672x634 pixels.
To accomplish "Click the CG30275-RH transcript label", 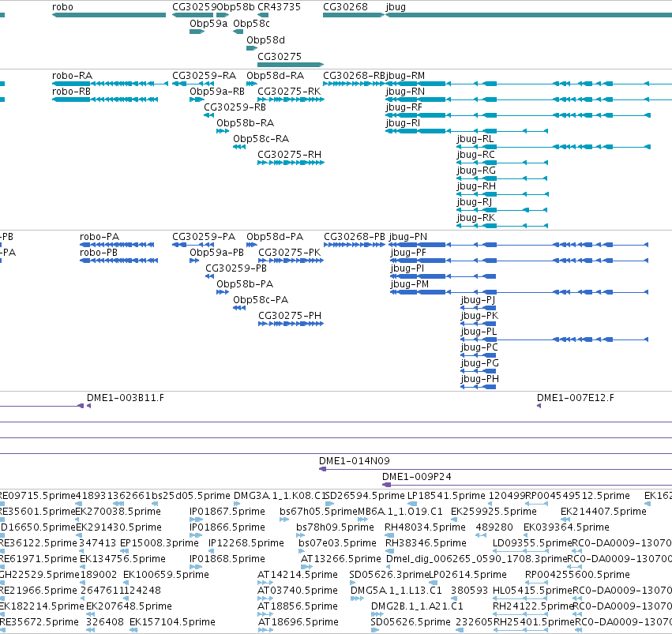I will (289, 155).
